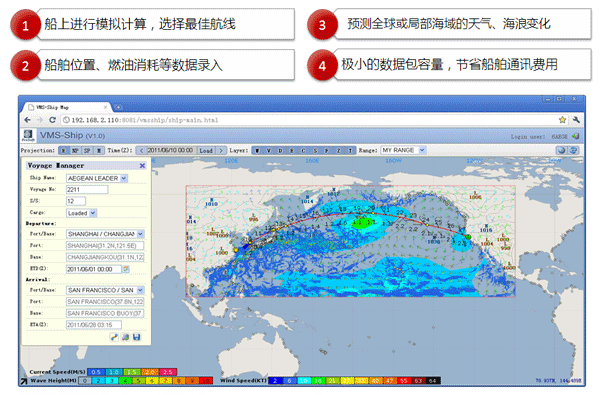Open the Cargo Loaded dropdown
This screenshot has width=602, height=395.
pyautogui.click(x=93, y=213)
